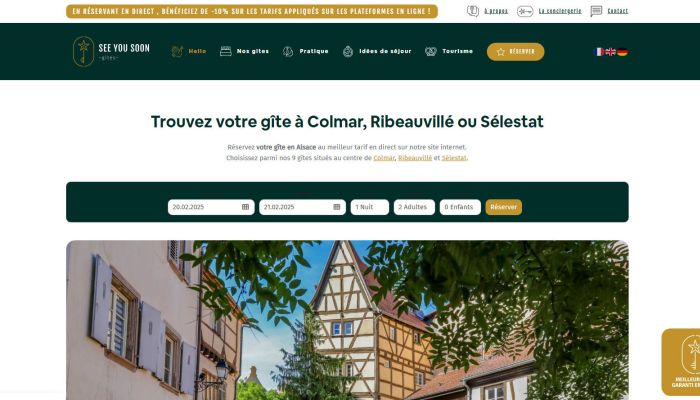
Task: Follow the Ribeauvillé link in the intro text
Action: click(x=415, y=158)
